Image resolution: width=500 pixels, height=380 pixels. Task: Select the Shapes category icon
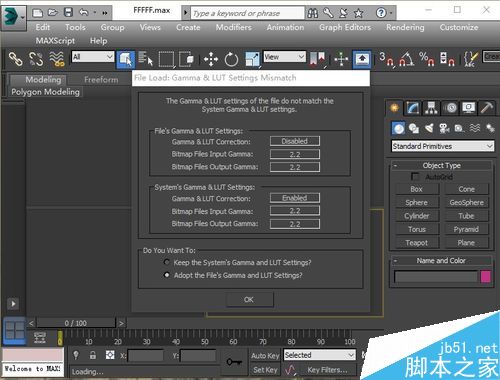pos(414,128)
